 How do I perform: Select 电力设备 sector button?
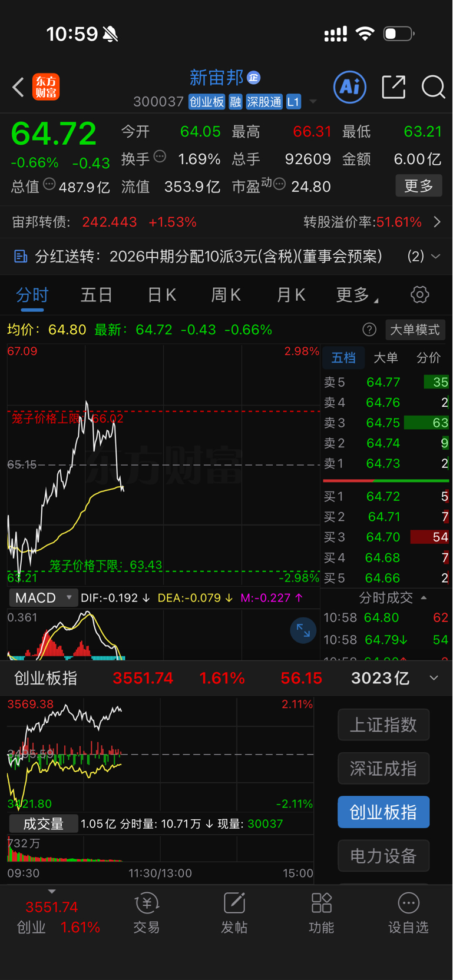tap(383, 856)
